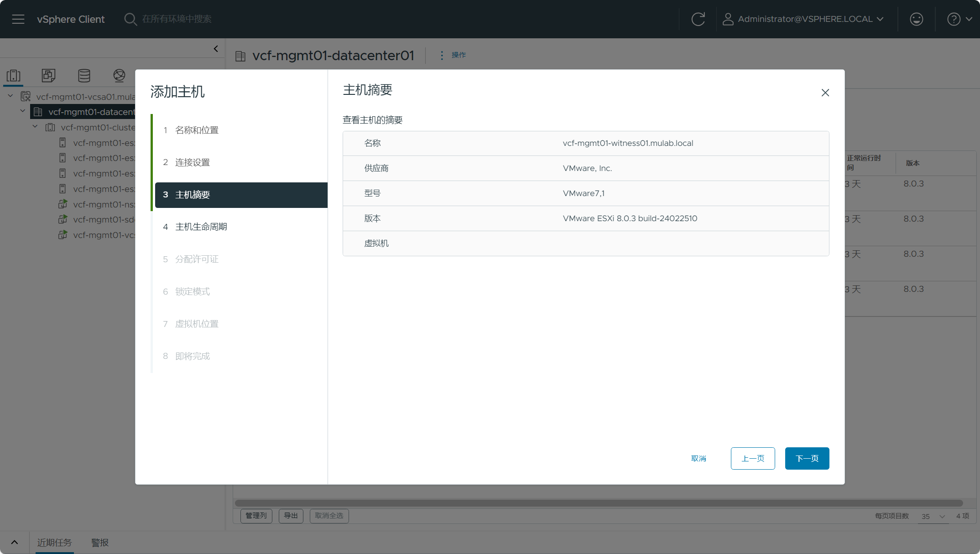The image size is (980, 554).
Task: Collapse the left navigation pane
Action: (x=216, y=49)
